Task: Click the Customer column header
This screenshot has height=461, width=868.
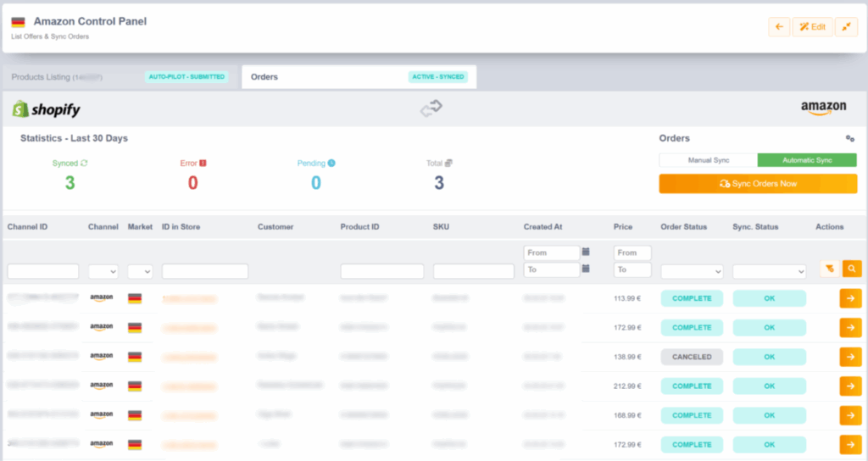Action: coord(275,227)
